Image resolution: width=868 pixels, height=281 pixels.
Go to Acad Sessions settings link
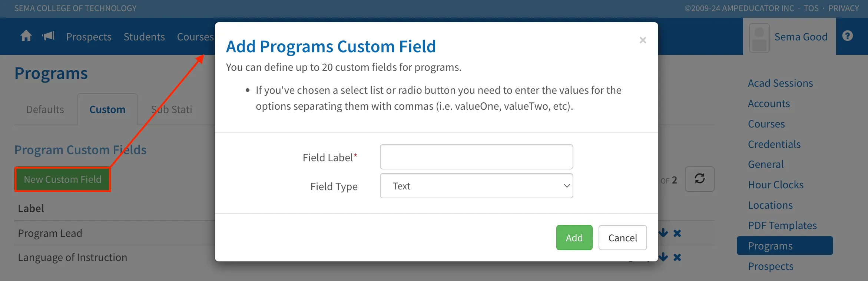click(780, 83)
